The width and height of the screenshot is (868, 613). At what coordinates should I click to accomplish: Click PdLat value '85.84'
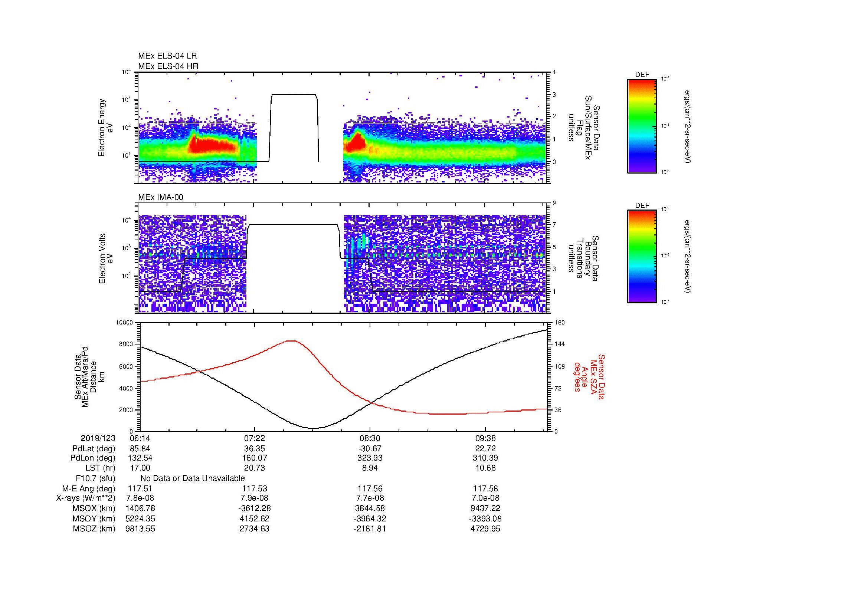point(140,449)
